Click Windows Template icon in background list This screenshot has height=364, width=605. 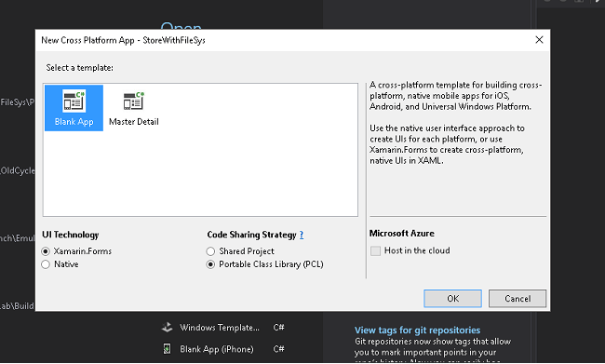167,328
